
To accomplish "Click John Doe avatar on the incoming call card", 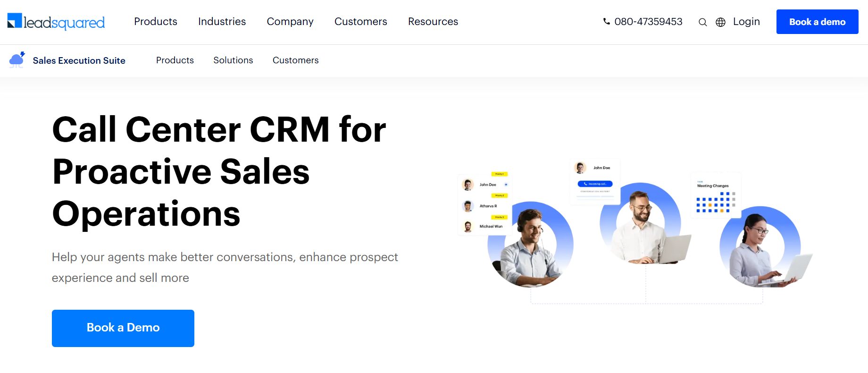I will point(580,168).
